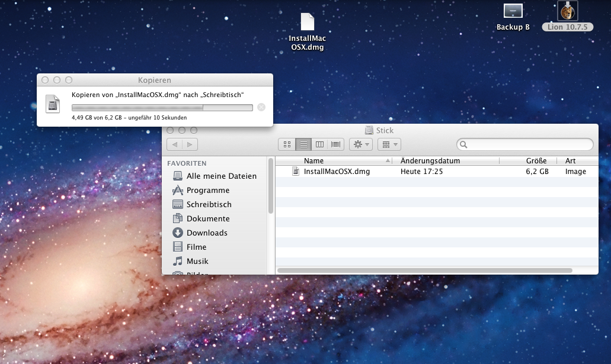Image resolution: width=611 pixels, height=364 pixels.
Task: Go forward with the Finder forward arrow
Action: [190, 144]
